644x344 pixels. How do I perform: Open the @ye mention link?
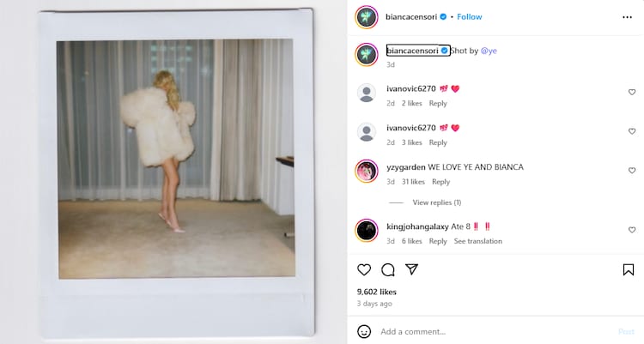click(489, 51)
